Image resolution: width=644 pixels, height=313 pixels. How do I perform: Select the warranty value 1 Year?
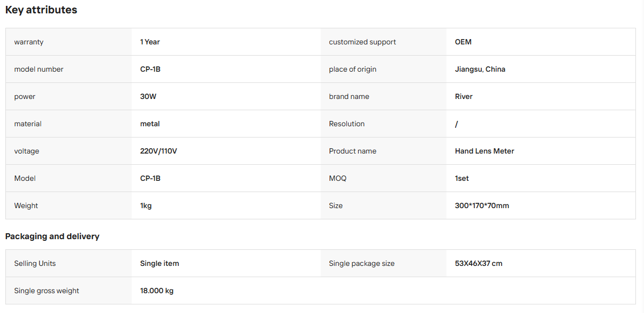point(150,42)
